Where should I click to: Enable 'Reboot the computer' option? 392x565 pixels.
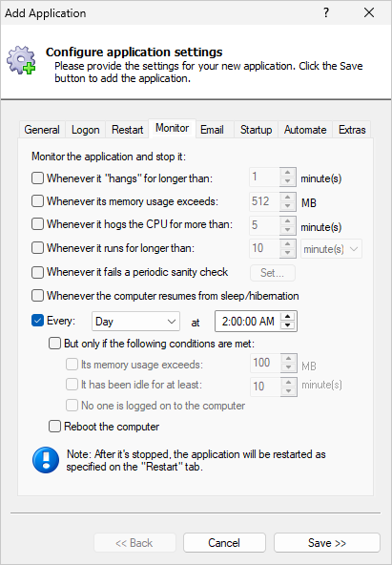54,427
